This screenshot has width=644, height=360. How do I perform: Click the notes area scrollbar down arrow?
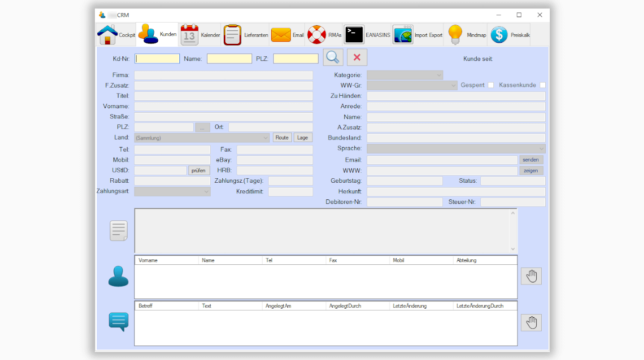point(513,249)
